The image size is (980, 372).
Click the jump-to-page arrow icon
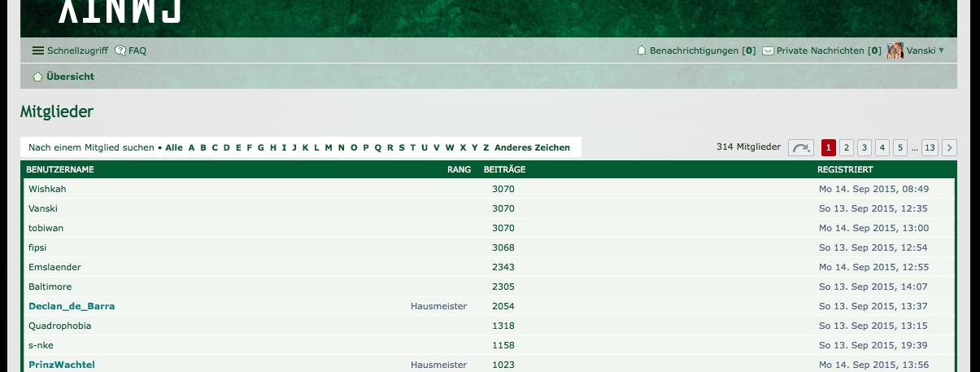pos(801,147)
